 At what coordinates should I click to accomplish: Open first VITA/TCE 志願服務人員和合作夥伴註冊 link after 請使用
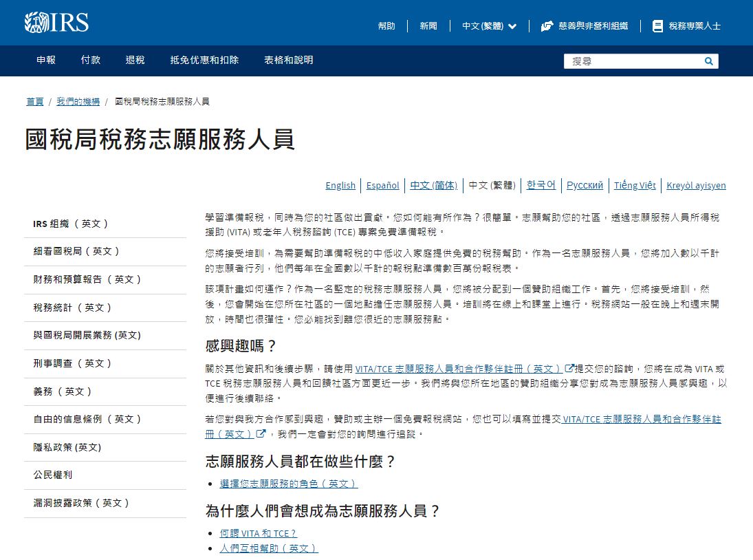[459, 369]
